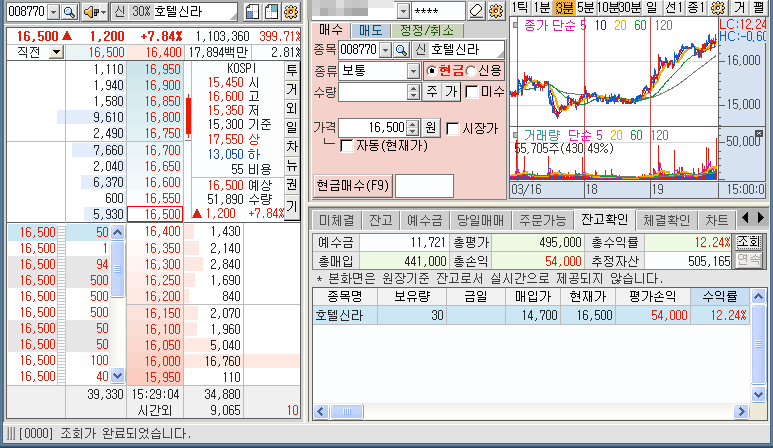The height and width of the screenshot is (448, 773).
Task: Click the 가격 price input showing 16,500
Action: coord(373,128)
